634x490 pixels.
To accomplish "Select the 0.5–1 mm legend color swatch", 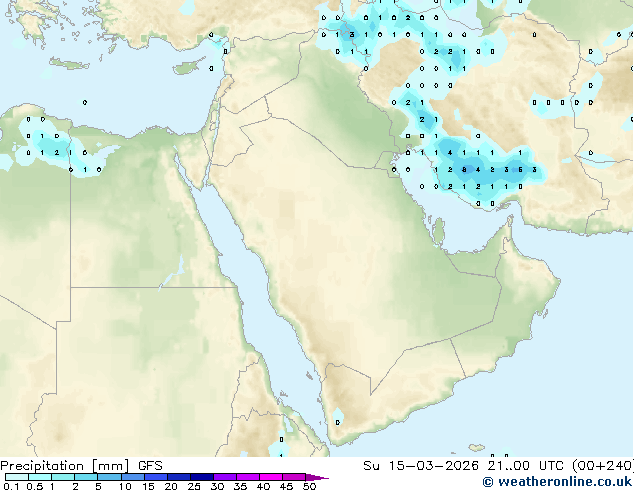I will point(40,477).
